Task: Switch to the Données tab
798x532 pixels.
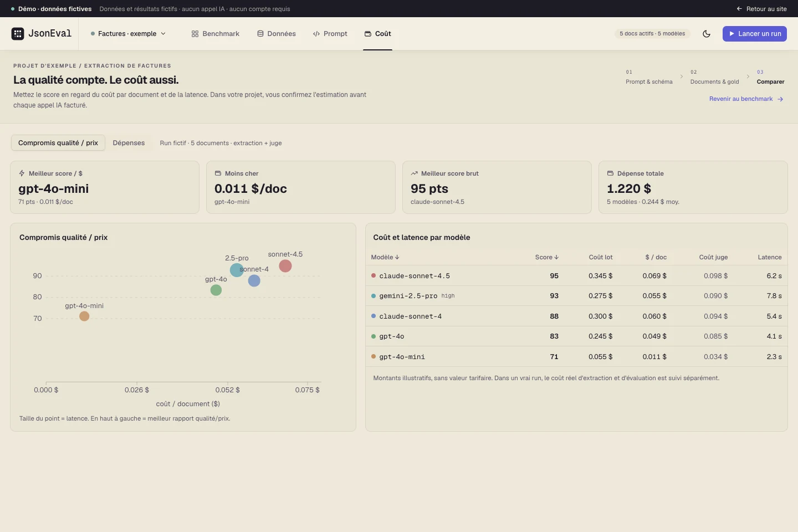Action: coord(277,34)
